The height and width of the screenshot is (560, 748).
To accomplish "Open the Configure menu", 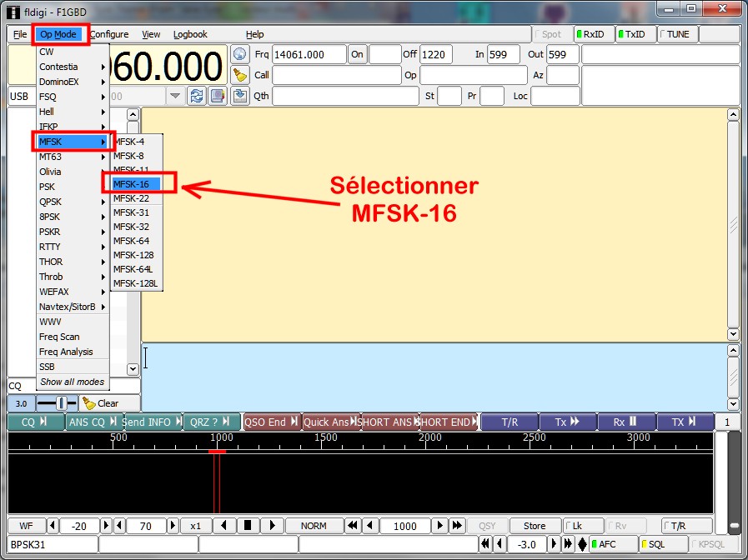I will point(109,34).
